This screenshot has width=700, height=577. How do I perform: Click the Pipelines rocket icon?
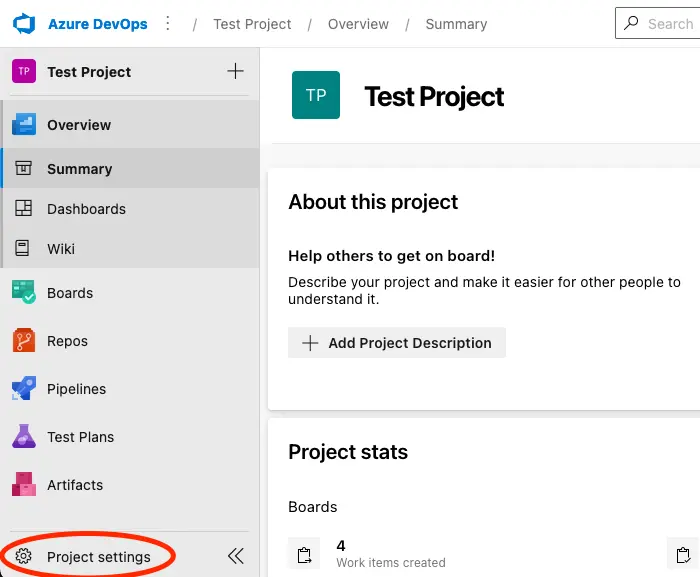(24, 388)
